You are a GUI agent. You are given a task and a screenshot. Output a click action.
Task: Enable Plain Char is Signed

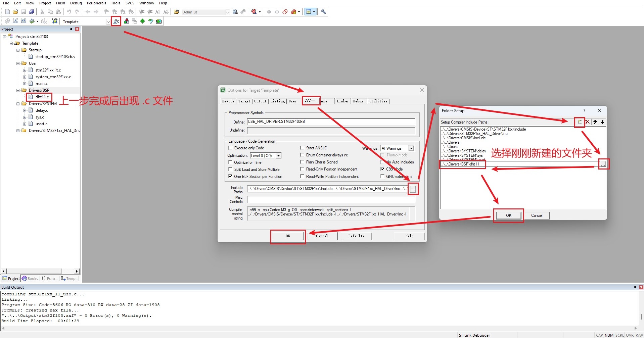pyautogui.click(x=302, y=162)
